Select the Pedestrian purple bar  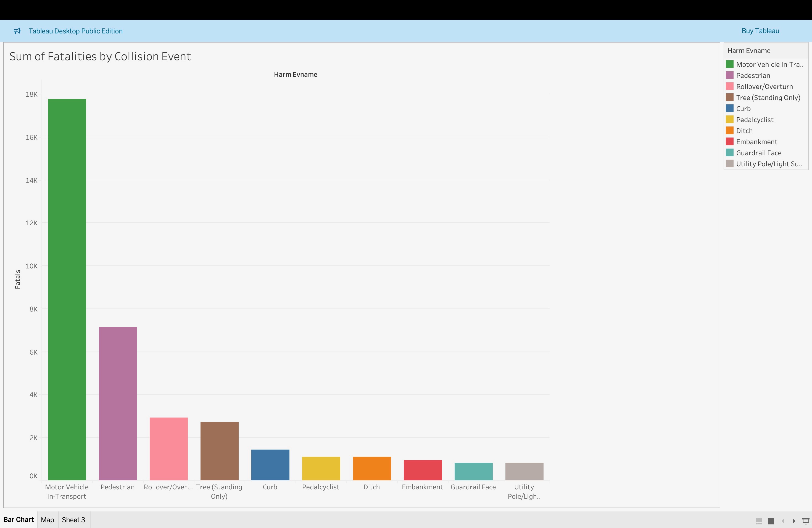[x=118, y=403]
